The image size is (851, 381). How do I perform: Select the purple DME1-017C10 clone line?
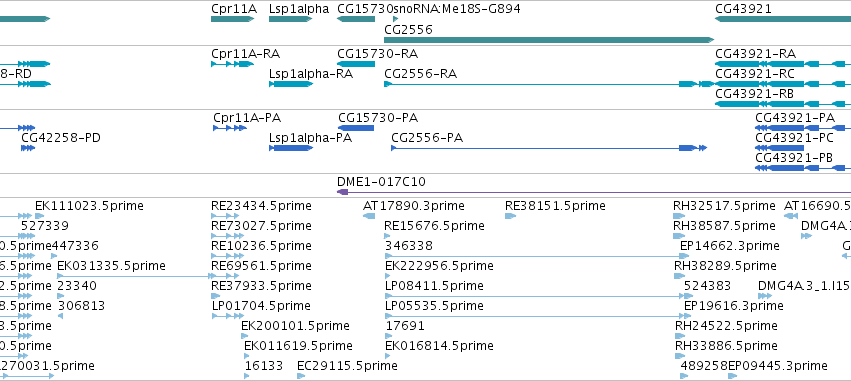(x=594, y=192)
